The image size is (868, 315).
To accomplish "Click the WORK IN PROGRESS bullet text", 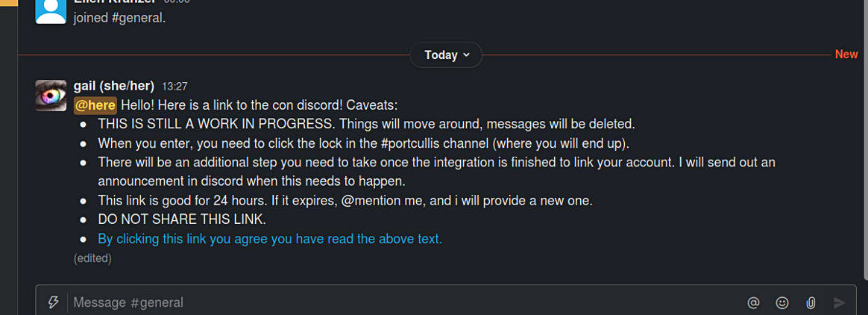I will [x=366, y=124].
